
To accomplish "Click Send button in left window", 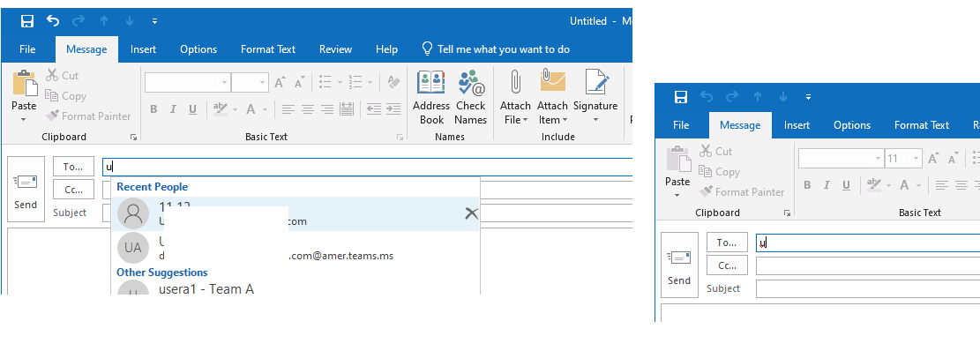I will [x=26, y=190].
